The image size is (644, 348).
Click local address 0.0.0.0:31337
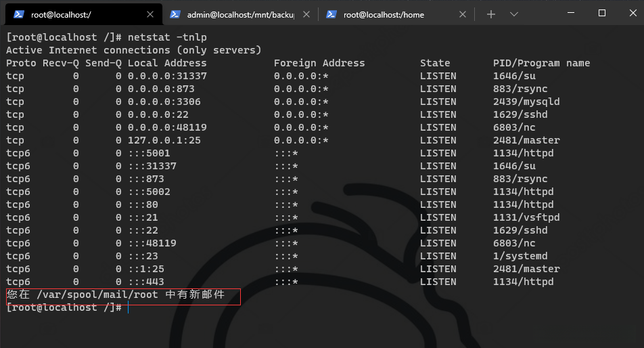click(167, 76)
